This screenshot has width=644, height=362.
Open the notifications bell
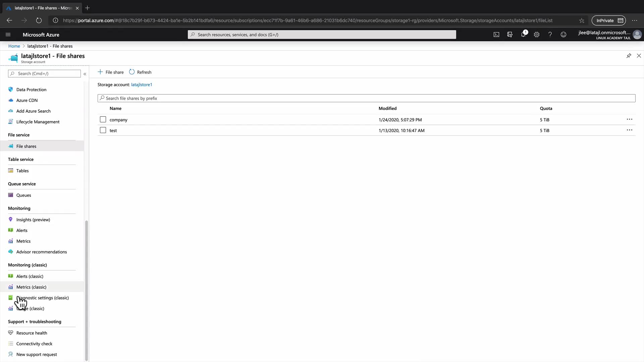click(x=523, y=35)
